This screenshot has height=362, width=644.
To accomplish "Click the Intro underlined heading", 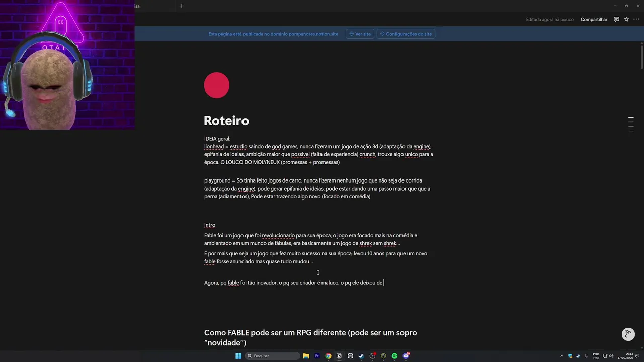I will [x=210, y=225].
